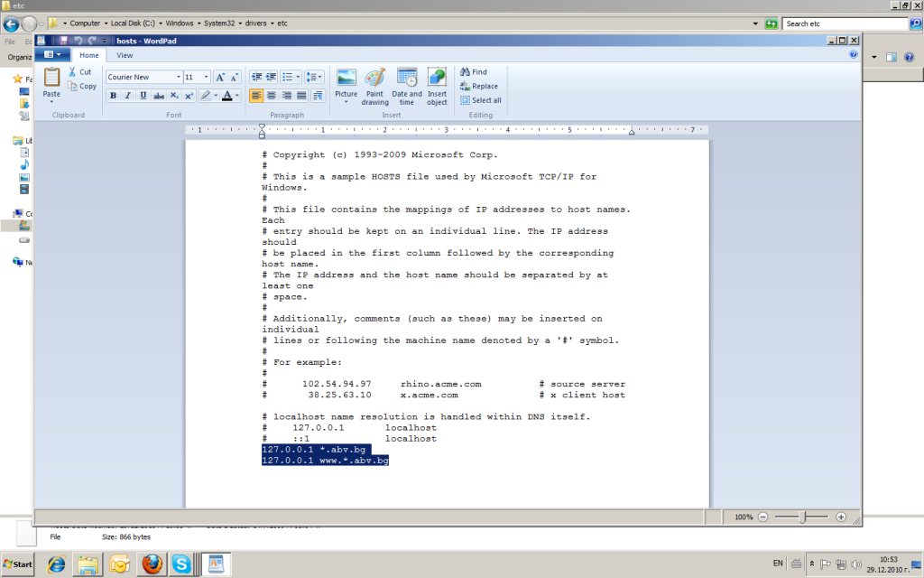The image size is (924, 578).
Task: Open the WordPad application menu button
Action: pyautogui.click(x=52, y=55)
